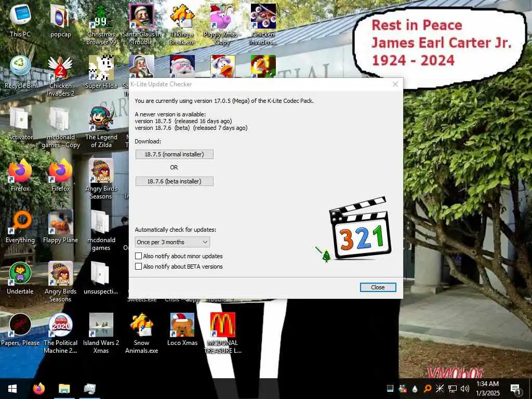This screenshot has height=399, width=532.
Task: Click the white droplet tray icon
Action: click(415, 389)
